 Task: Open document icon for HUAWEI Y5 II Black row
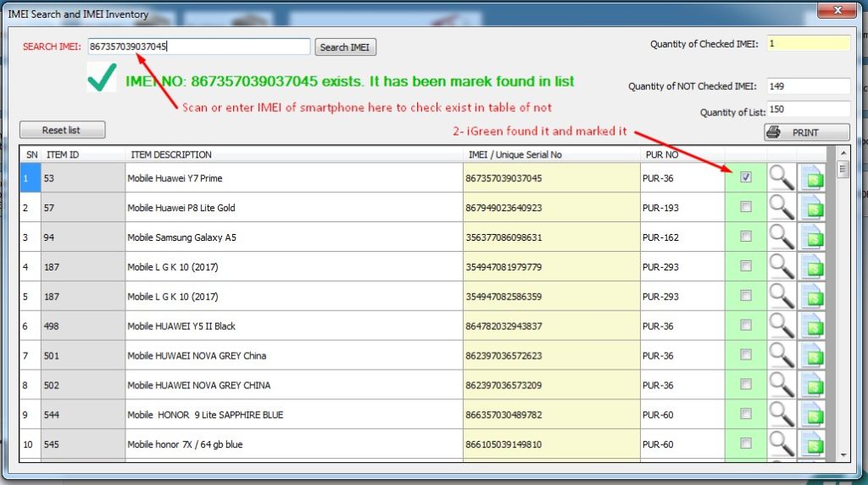[812, 326]
